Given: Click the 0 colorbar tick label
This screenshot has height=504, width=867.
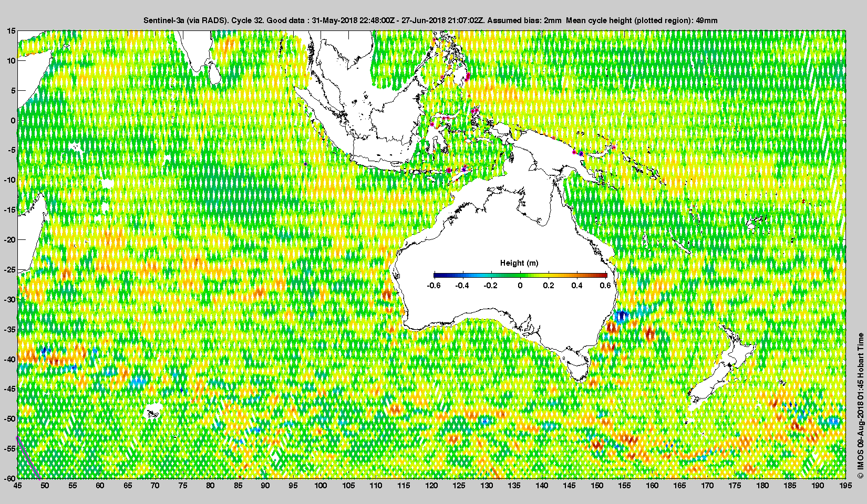Looking at the screenshot, I should pos(520,286).
